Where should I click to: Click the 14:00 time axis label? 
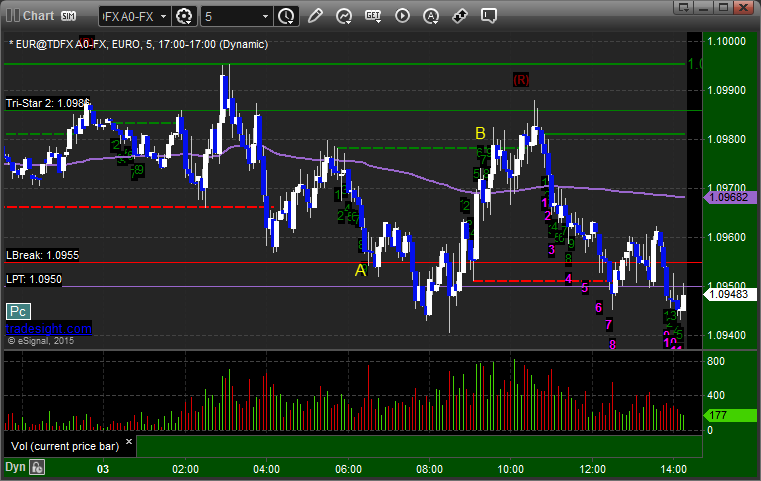click(x=674, y=469)
